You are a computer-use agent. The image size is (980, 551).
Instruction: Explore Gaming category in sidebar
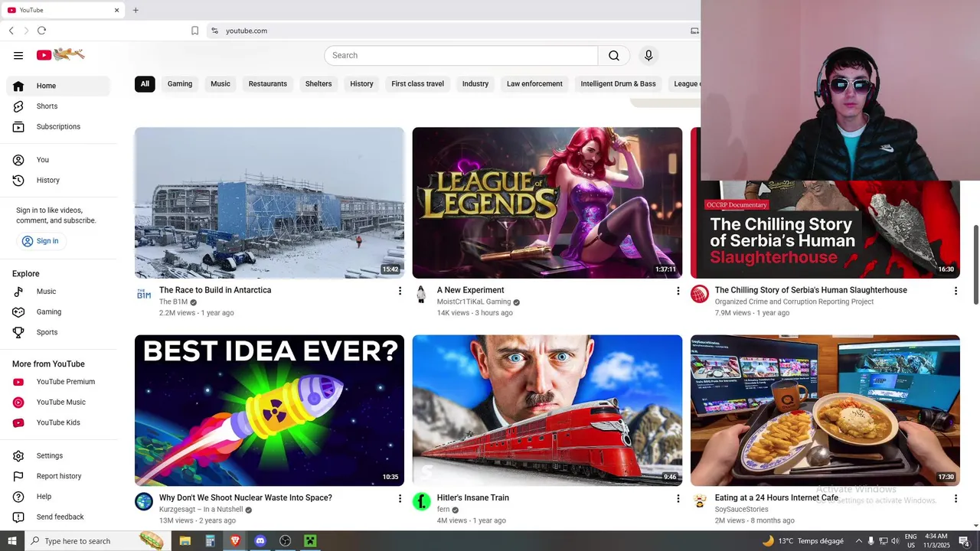(x=58, y=312)
